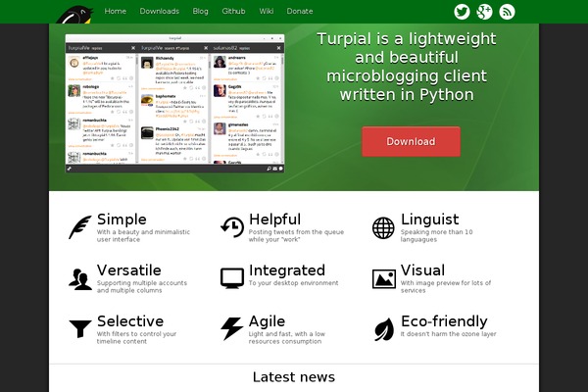The image size is (588, 392).
Task: Click the picture icon beside Visual
Action: [x=384, y=278]
